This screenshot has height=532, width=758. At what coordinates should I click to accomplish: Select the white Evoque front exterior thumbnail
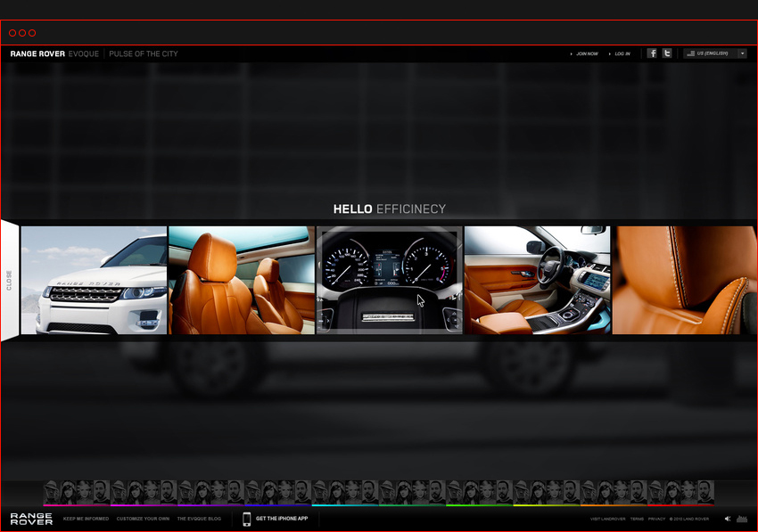pos(94,281)
